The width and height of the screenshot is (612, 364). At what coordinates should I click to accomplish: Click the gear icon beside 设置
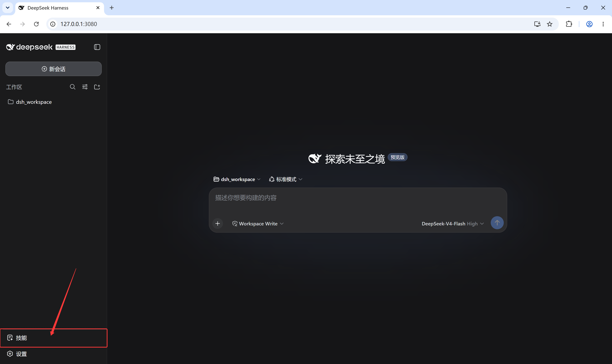[x=10, y=354]
